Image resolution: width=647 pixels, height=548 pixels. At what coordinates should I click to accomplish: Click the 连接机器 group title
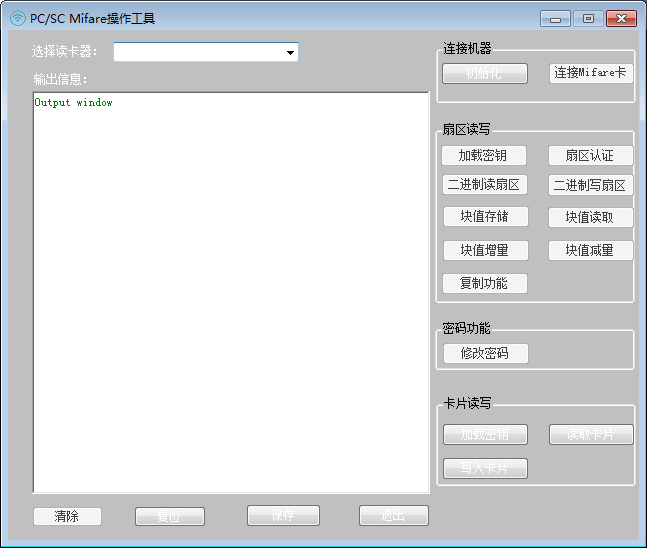[x=468, y=49]
